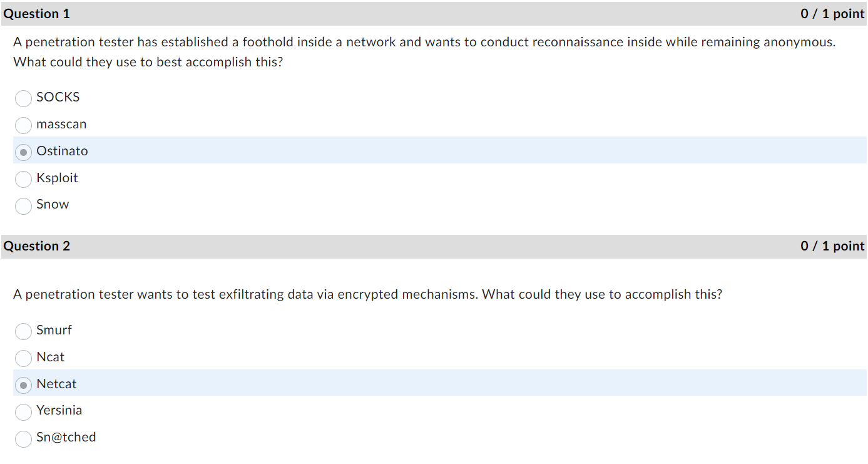Select the Snow answer option

point(23,206)
